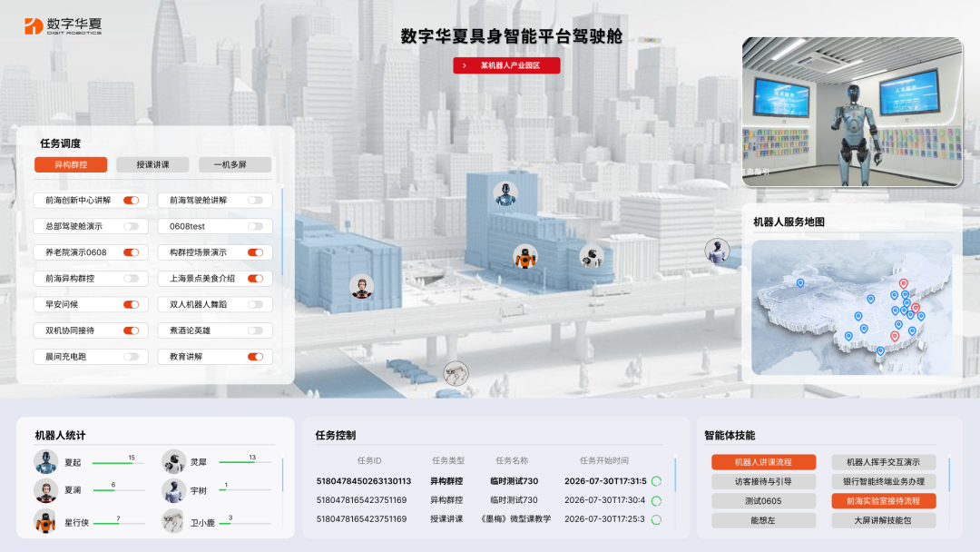Choose the 银行智能终端业务办理 skill
Screen dimensions: 980x552
coord(883,481)
